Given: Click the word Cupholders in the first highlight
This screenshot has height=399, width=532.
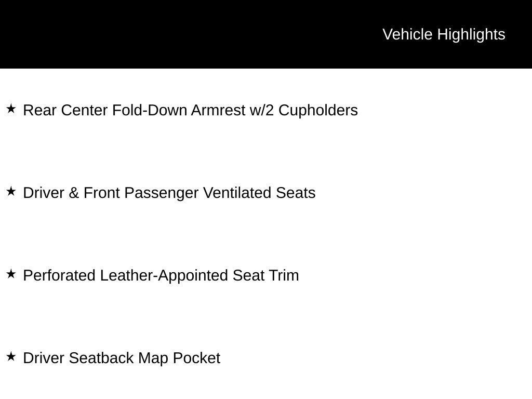Looking at the screenshot, I should tap(318, 111).
